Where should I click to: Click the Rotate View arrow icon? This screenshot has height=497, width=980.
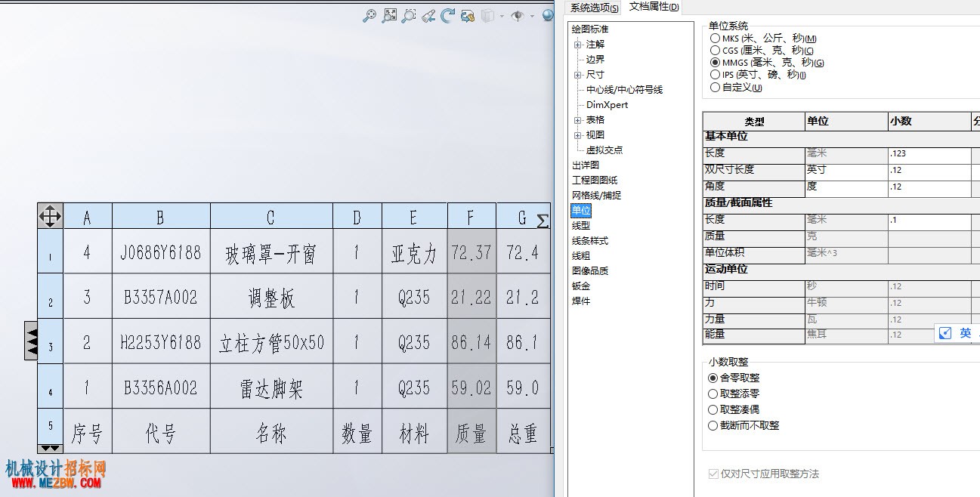(x=448, y=15)
